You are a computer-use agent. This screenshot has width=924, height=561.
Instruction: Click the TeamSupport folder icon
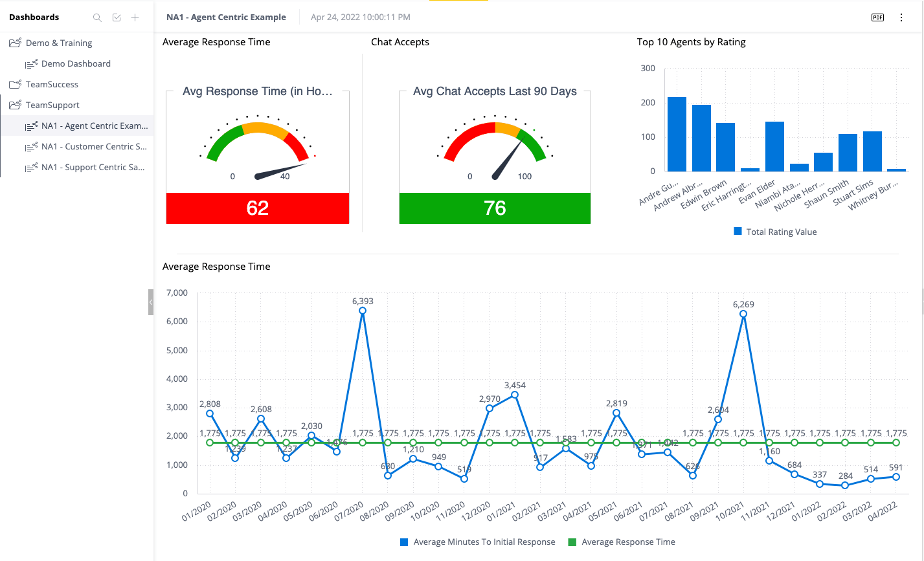click(15, 105)
